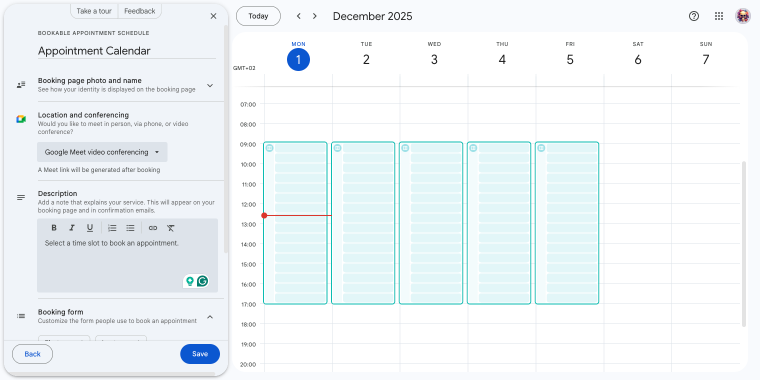Click the appointment icon on Thursday block
This screenshot has height=380, width=760.
(473, 148)
